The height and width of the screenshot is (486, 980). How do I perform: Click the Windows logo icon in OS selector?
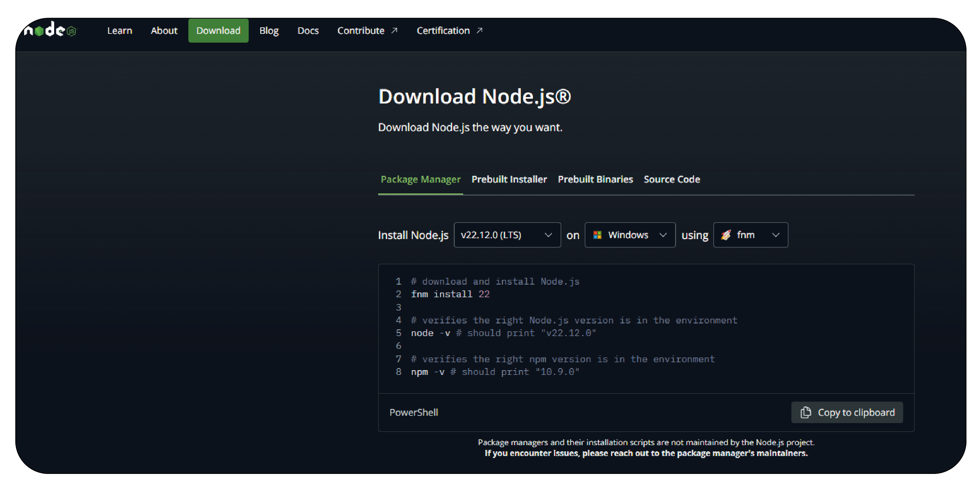click(x=597, y=235)
